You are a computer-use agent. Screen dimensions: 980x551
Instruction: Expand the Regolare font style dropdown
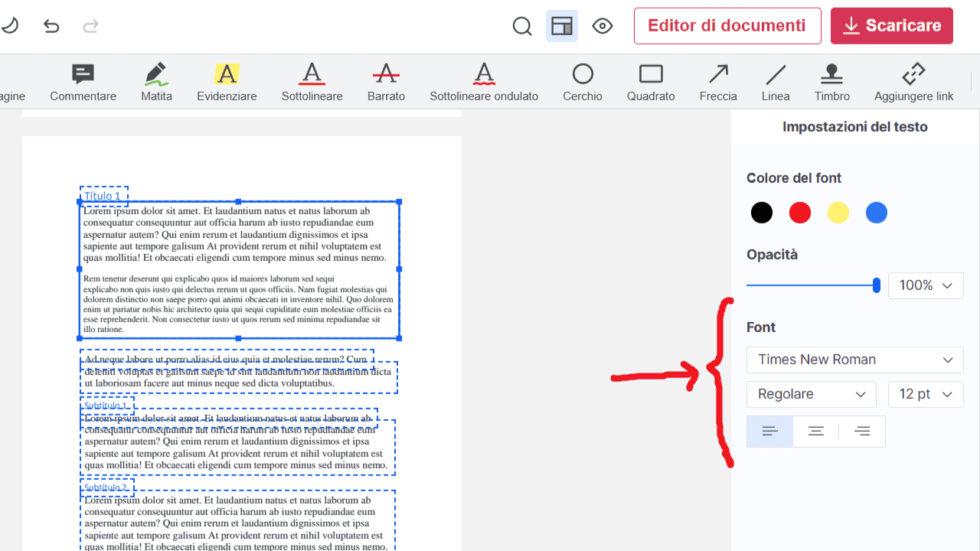coord(811,394)
